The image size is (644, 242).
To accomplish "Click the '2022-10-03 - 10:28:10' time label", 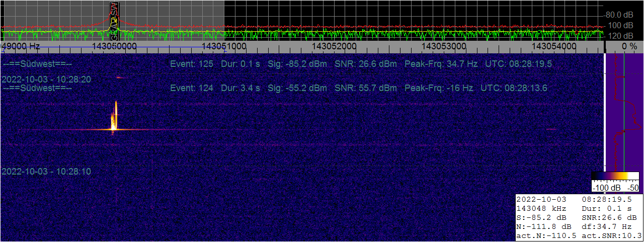I will point(46,172).
